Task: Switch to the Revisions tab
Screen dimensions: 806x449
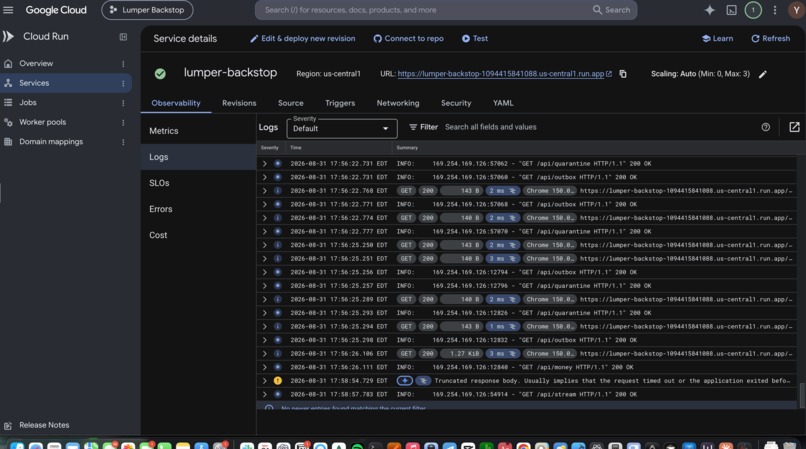Action: tap(239, 103)
